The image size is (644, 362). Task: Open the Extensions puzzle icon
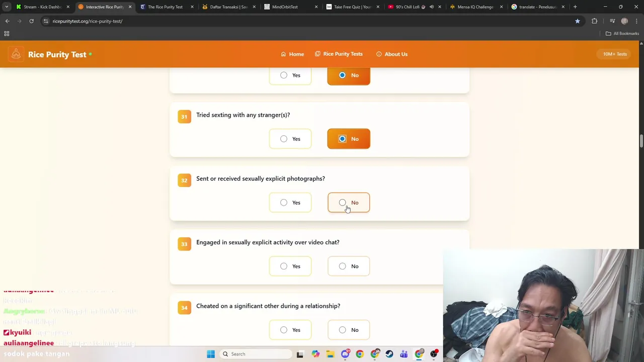click(x=595, y=21)
